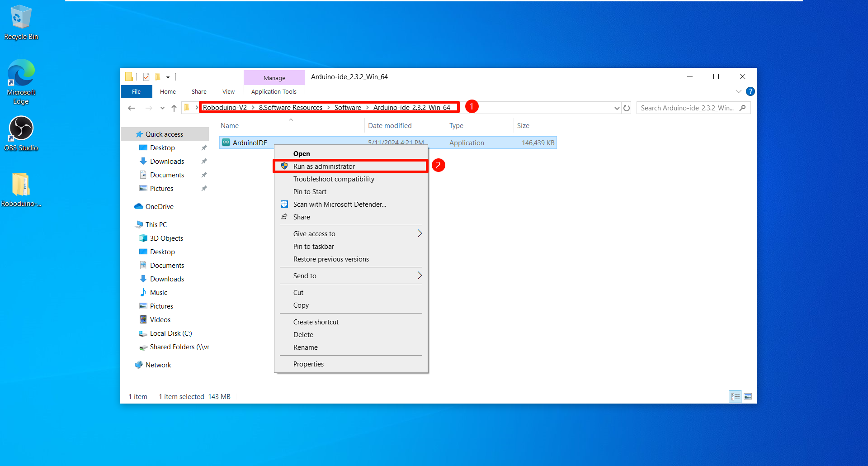The height and width of the screenshot is (466, 868).
Task: Choose Share in the context menu
Action: [x=351, y=217]
